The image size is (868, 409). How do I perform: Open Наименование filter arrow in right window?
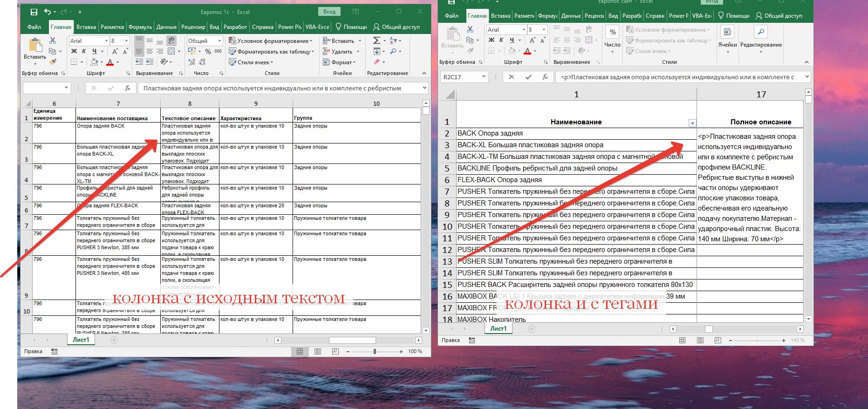pyautogui.click(x=692, y=123)
